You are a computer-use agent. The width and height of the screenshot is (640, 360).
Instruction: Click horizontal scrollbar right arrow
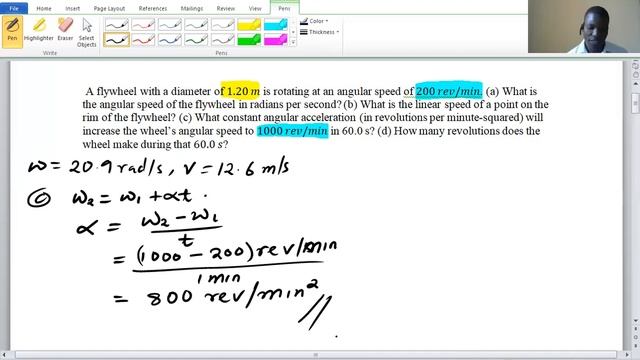point(627,355)
